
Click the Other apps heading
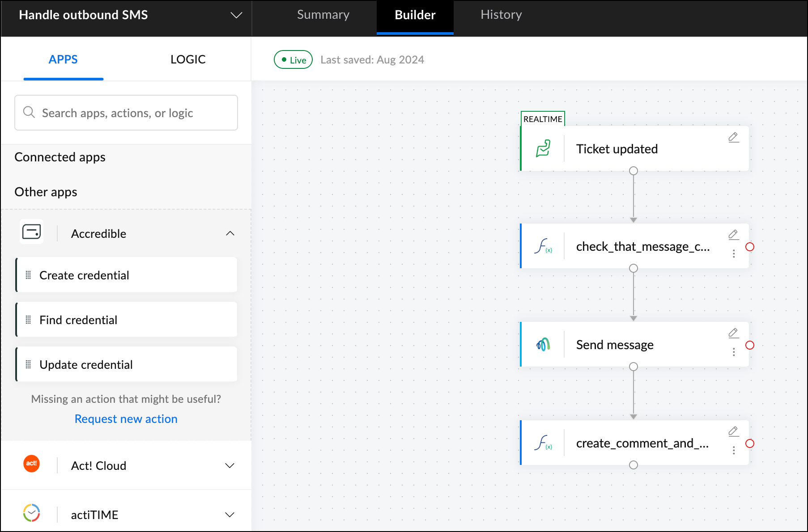pos(46,192)
